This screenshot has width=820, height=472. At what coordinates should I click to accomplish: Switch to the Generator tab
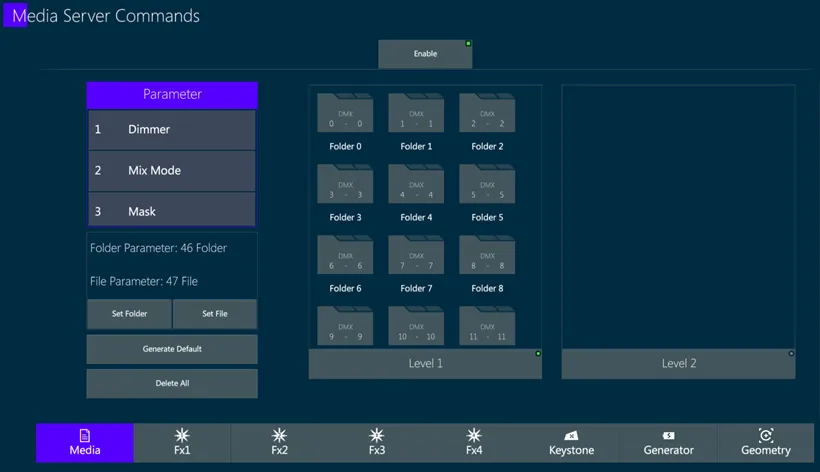[668, 443]
